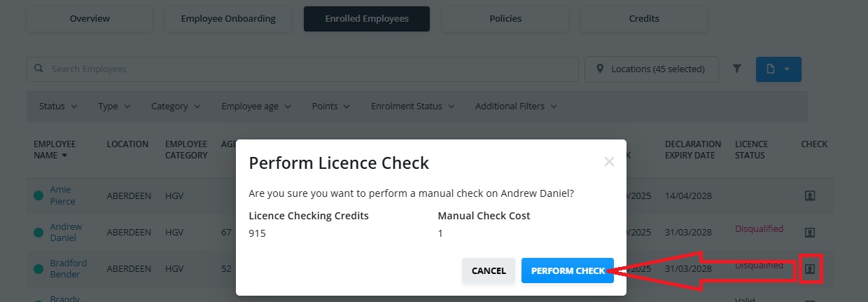Confirm with the Perform Check button
The image size is (868, 302).
click(568, 270)
